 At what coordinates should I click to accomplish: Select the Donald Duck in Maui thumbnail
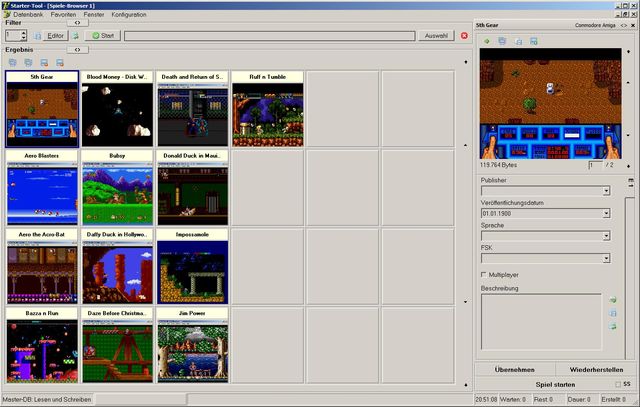[192, 188]
